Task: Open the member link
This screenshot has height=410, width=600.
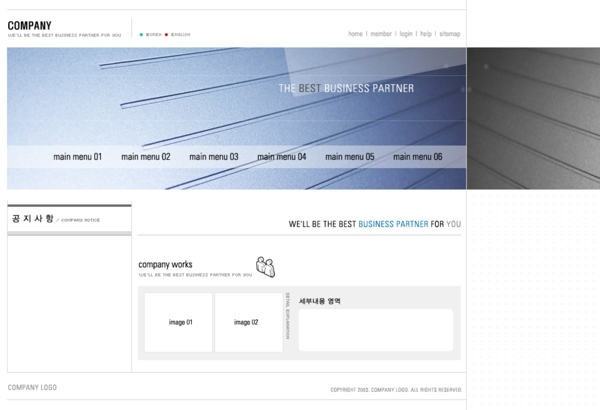Action: click(x=381, y=34)
